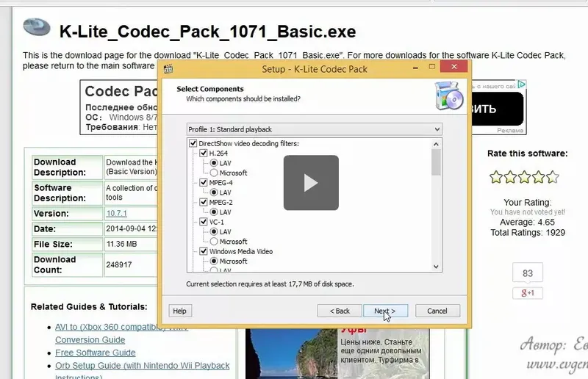Rate software with the third star
Screen dimensions: 588x379
click(x=524, y=177)
